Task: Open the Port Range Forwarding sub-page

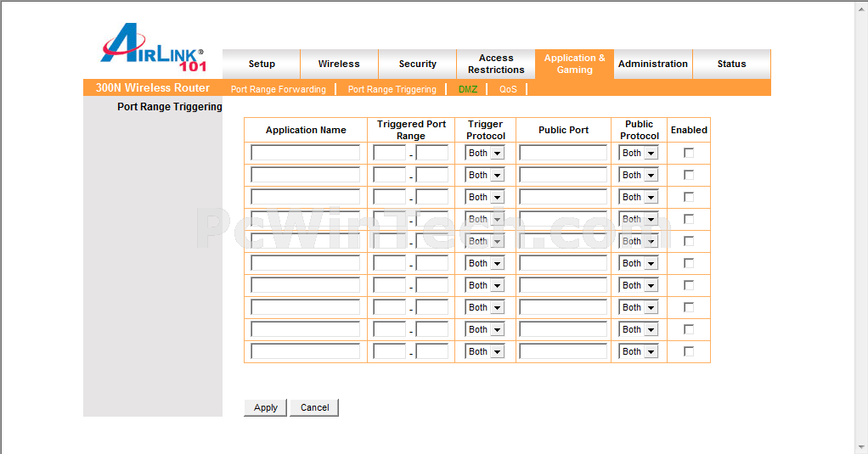Action: coord(279,89)
